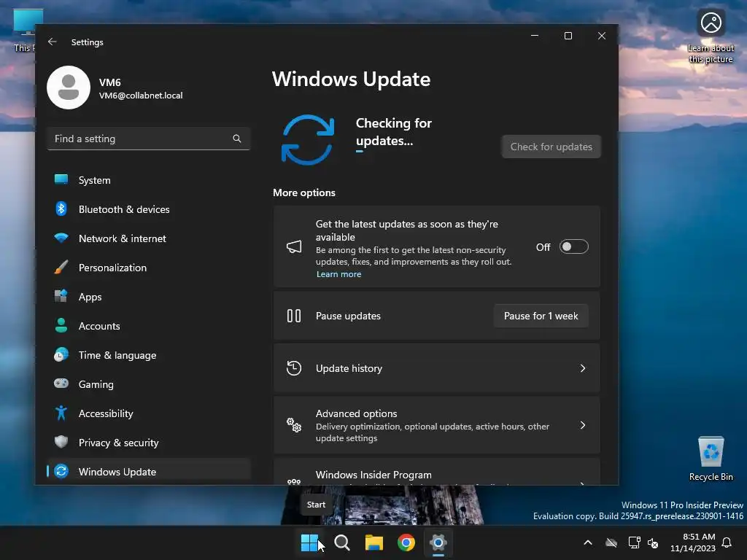Click the Network wifi icon in sidebar
The height and width of the screenshot is (560, 747).
pos(61,238)
